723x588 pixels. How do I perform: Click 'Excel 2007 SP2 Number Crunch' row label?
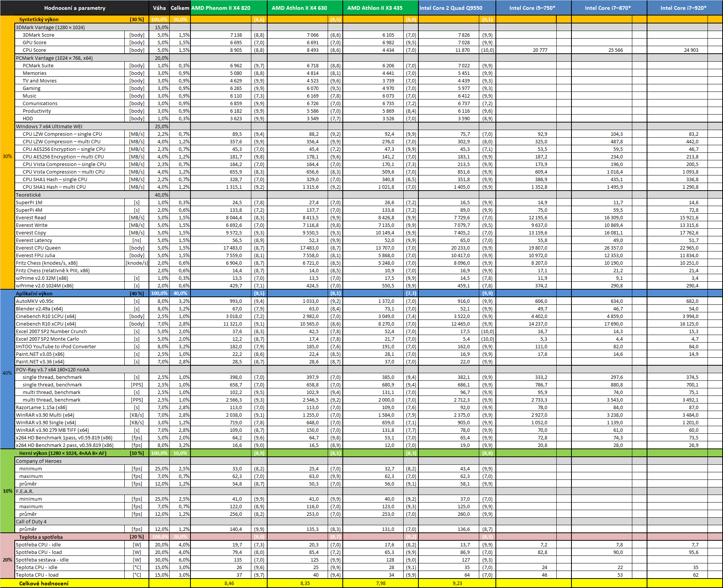51,331
